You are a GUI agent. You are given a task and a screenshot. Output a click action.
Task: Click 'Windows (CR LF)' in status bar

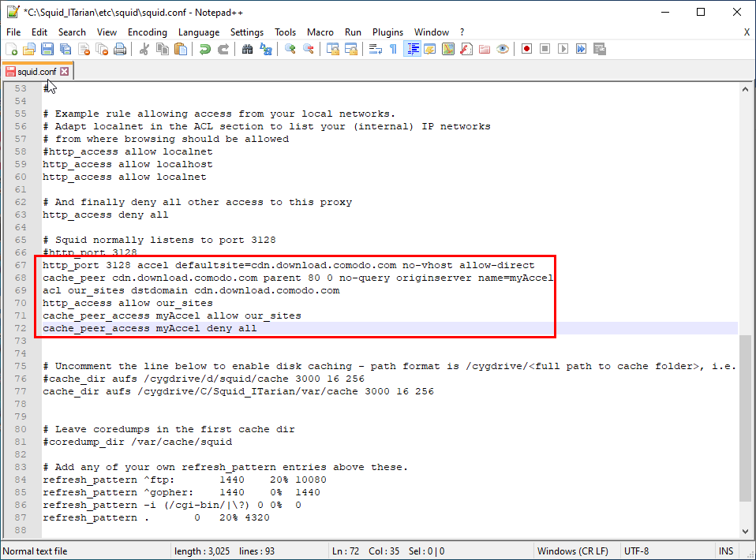coord(572,551)
